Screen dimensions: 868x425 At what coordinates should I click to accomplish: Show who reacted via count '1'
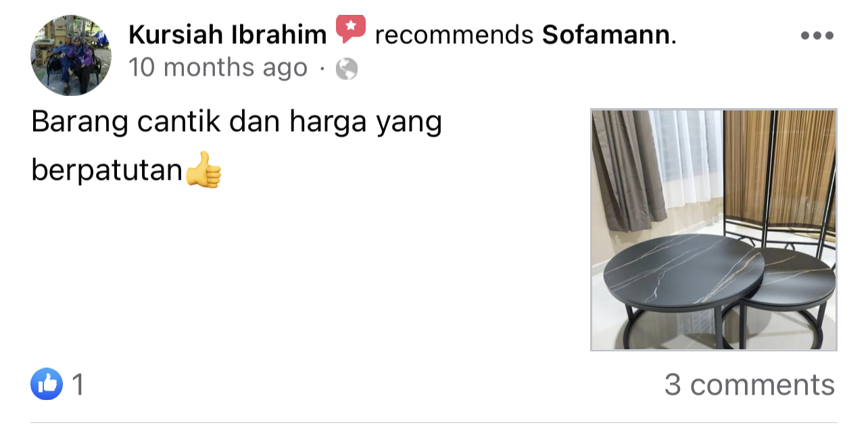78,385
